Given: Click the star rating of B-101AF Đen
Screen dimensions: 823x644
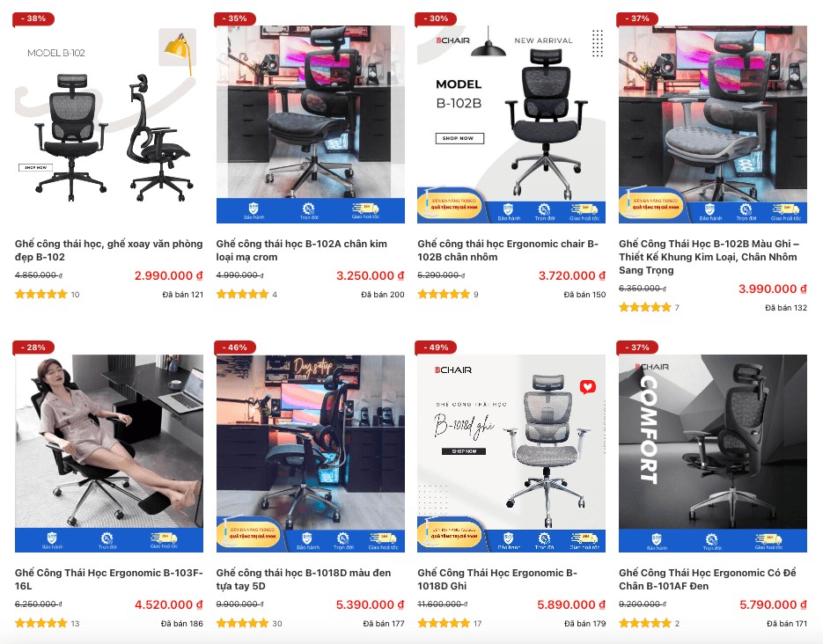Looking at the screenshot, I should 645,623.
